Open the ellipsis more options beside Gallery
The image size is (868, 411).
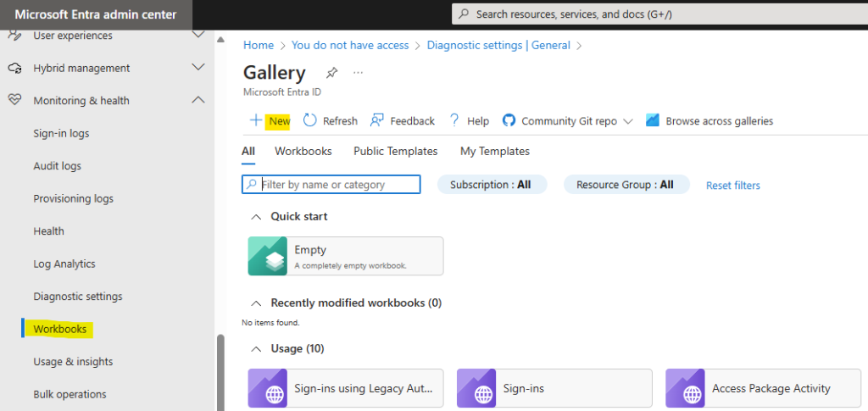click(359, 73)
